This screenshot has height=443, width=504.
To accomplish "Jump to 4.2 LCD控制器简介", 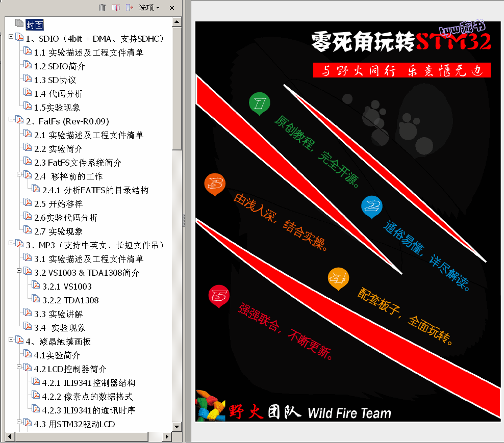I will pyautogui.click(x=70, y=369).
